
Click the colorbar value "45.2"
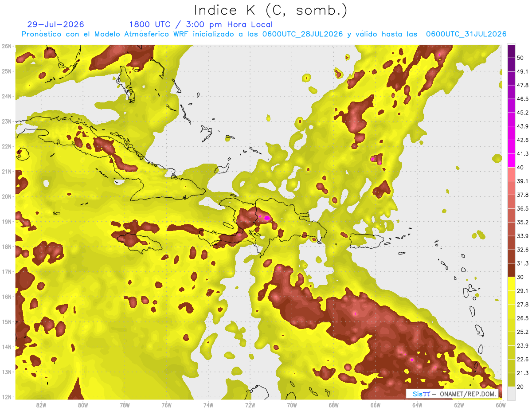523,113
